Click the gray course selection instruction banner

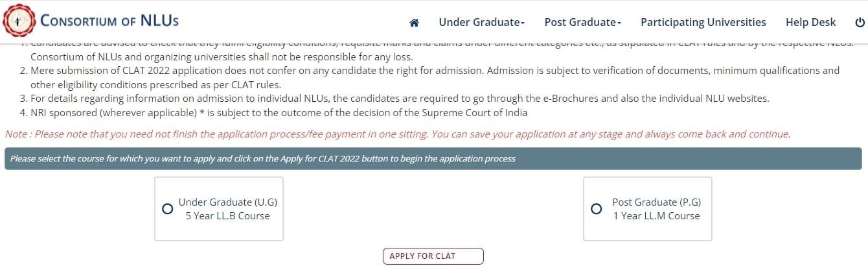point(433,159)
